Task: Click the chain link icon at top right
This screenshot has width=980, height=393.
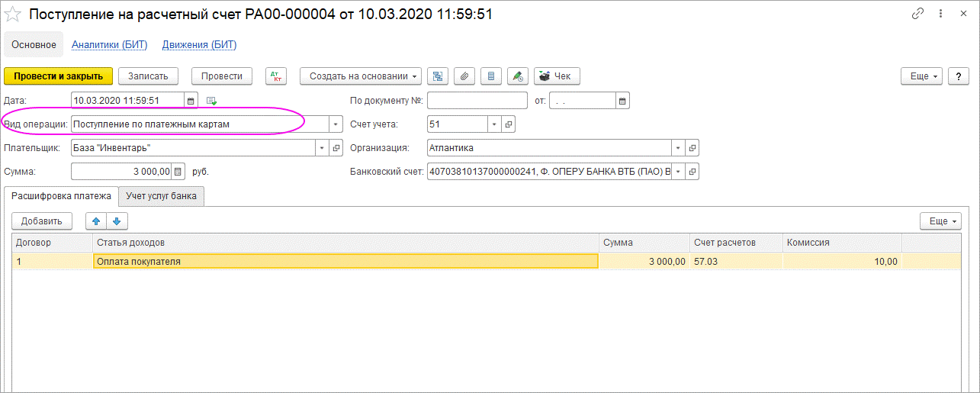Action: tap(917, 14)
